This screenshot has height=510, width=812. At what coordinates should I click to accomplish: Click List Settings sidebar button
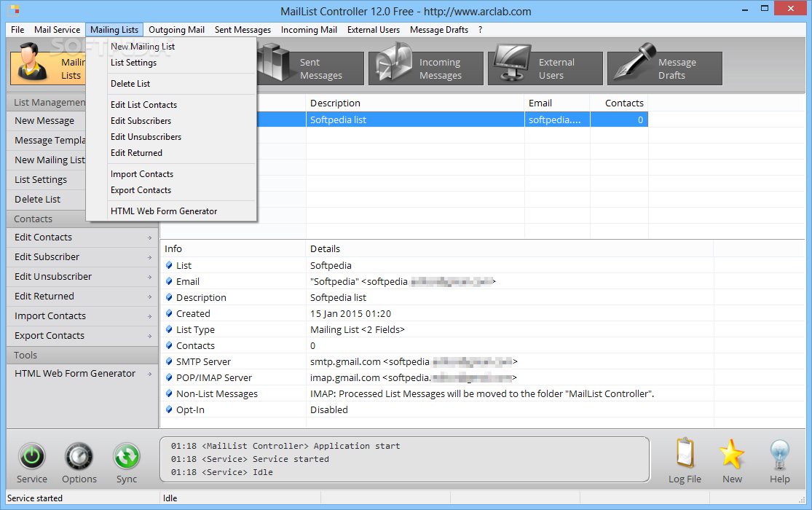coord(47,180)
